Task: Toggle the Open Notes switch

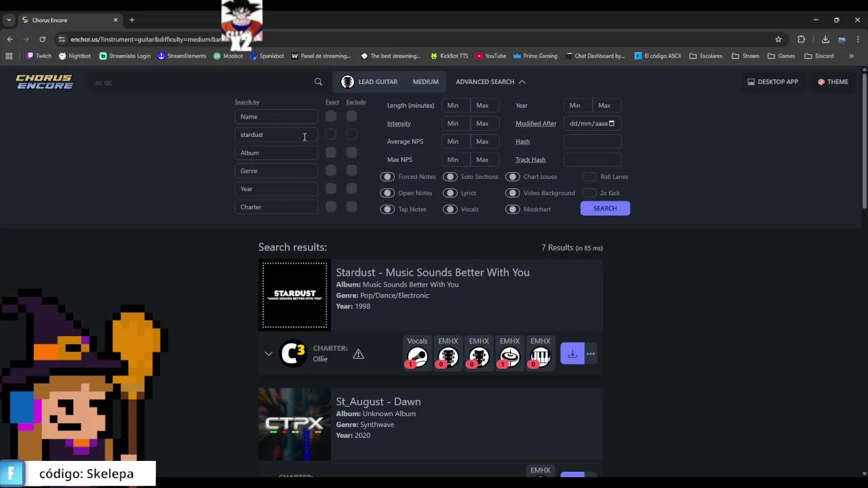Action: [387, 193]
